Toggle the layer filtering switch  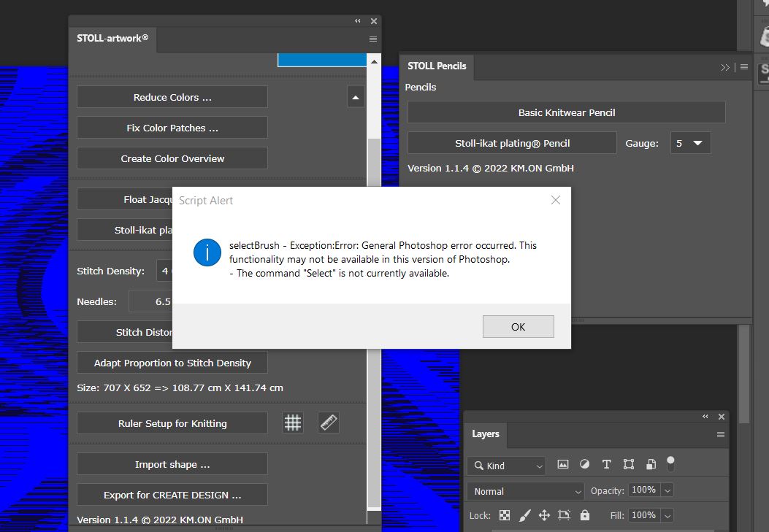tap(670, 463)
